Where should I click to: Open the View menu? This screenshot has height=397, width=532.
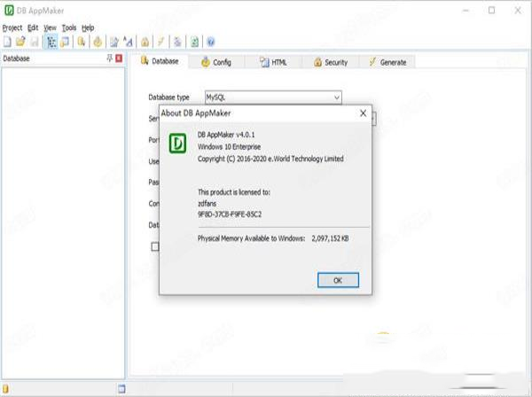pos(50,27)
